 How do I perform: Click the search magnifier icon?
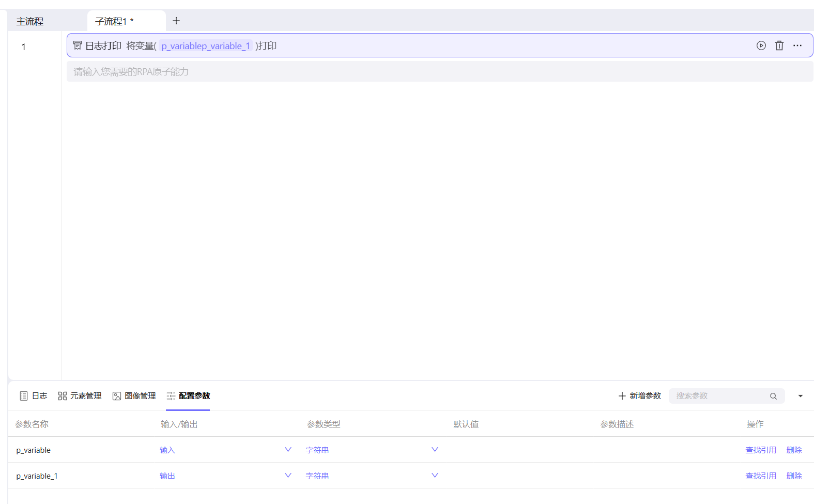(773, 396)
